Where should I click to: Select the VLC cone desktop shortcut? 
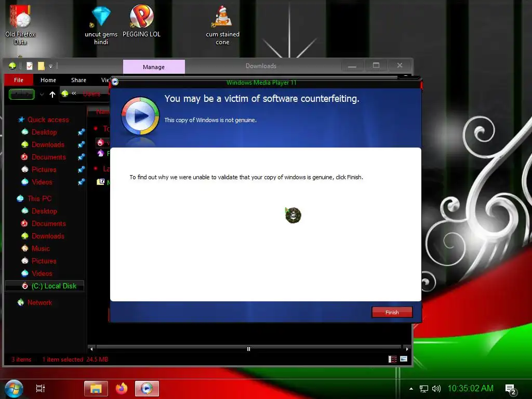tap(222, 26)
